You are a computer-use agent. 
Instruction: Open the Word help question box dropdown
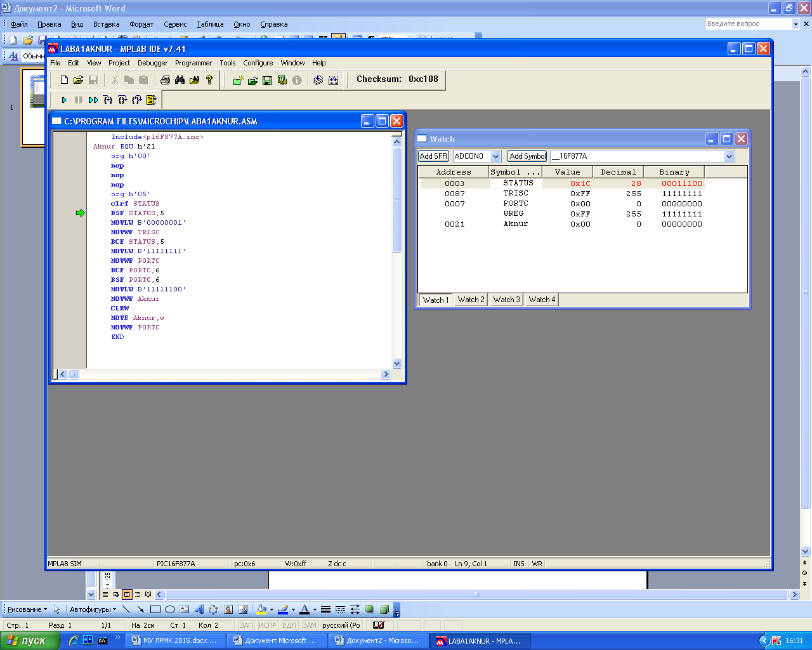pyautogui.click(x=796, y=24)
